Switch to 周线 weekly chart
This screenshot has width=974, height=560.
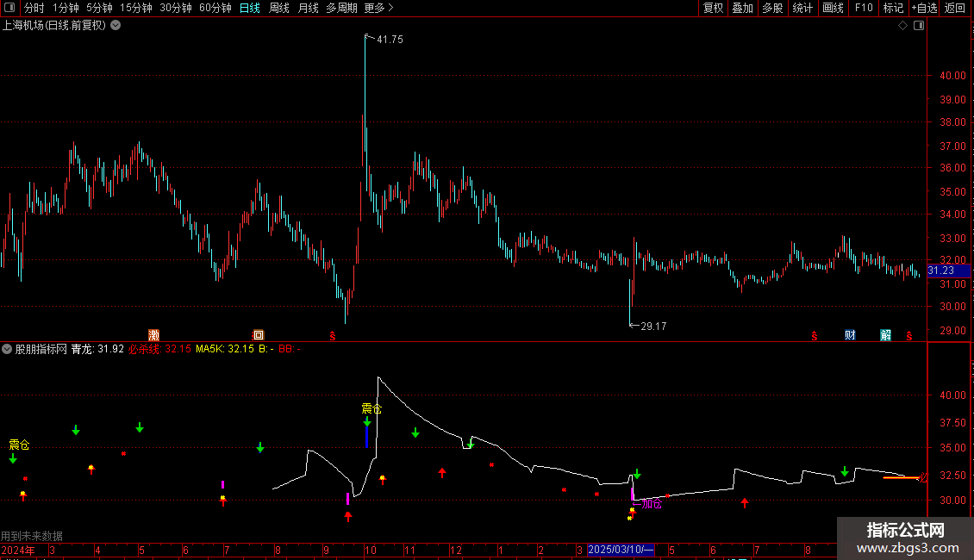(x=279, y=8)
